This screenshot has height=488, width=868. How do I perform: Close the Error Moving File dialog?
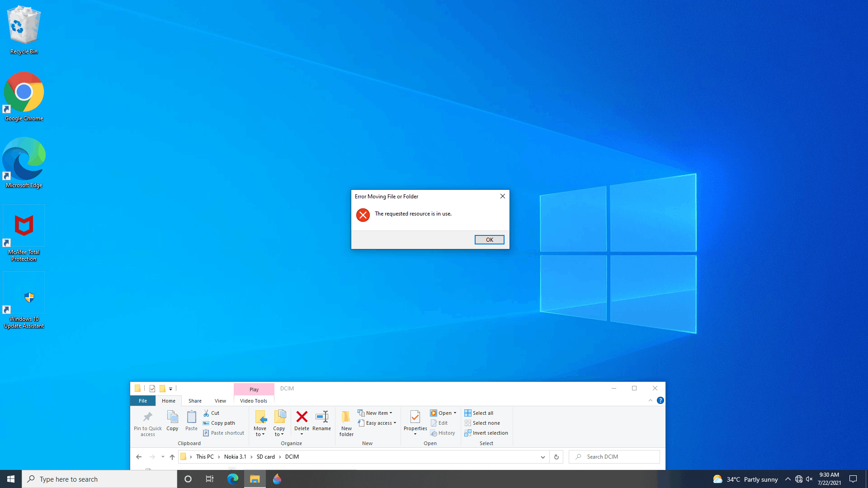[502, 196]
